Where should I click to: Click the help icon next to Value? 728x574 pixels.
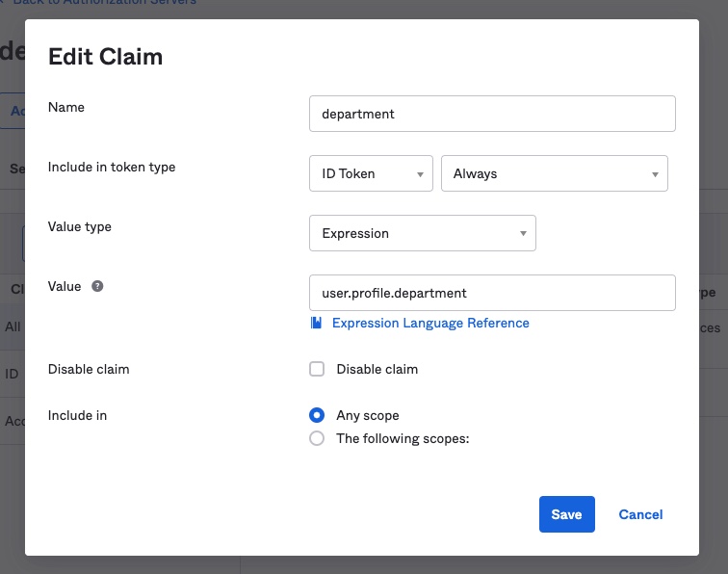click(x=97, y=287)
